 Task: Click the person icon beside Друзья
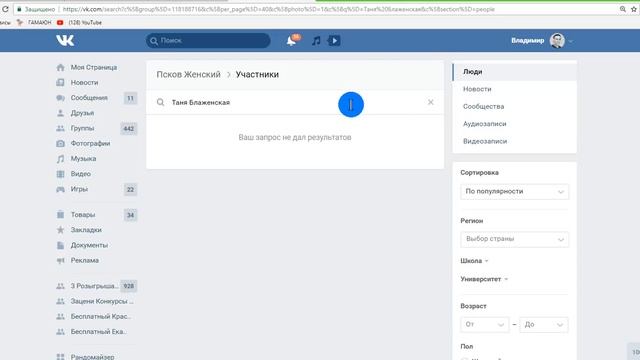pyautogui.click(x=60, y=113)
